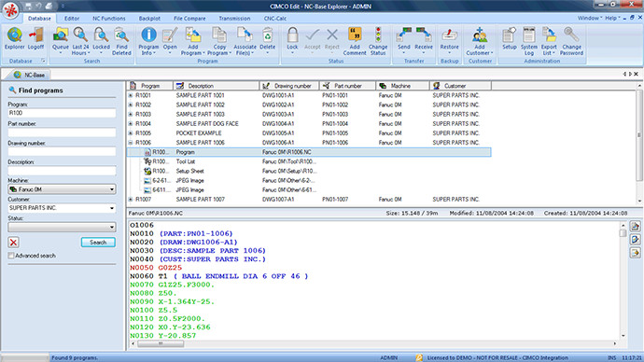Viewport: 644px width, 362px height.
Task: Open the Explorer database view
Action: [14, 38]
